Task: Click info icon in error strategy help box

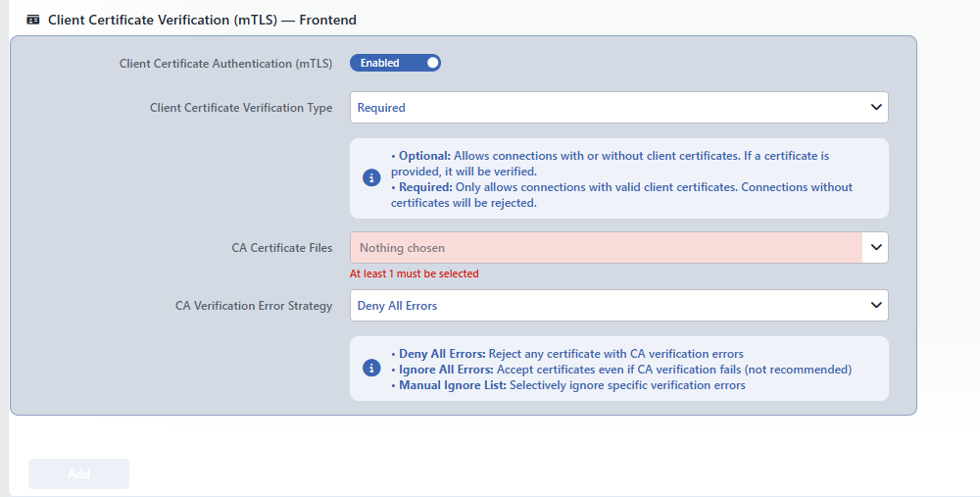Action: click(371, 369)
